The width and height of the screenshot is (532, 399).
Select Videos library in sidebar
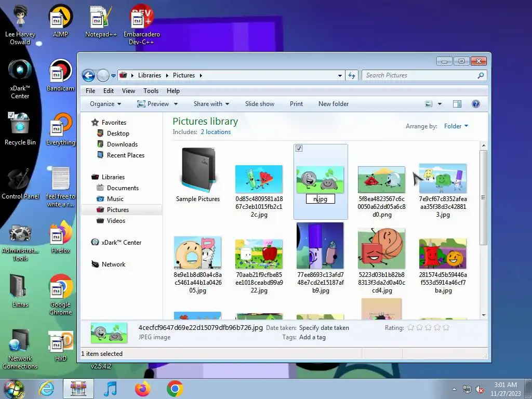(x=116, y=220)
